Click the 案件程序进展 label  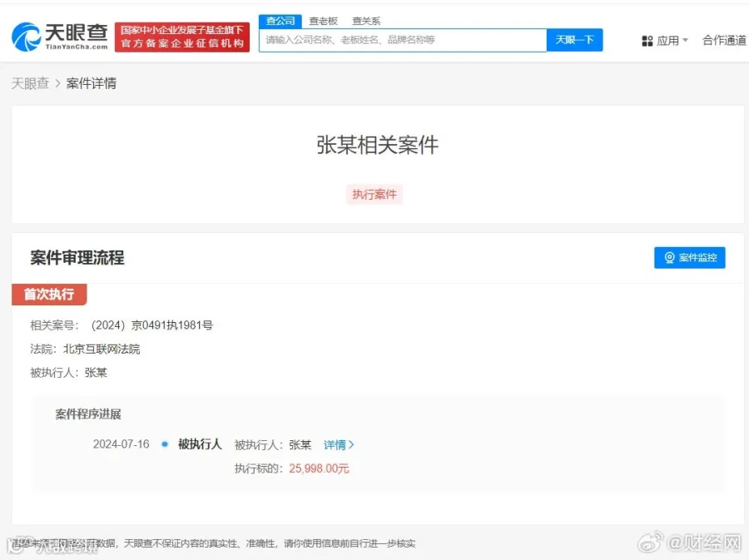click(88, 414)
